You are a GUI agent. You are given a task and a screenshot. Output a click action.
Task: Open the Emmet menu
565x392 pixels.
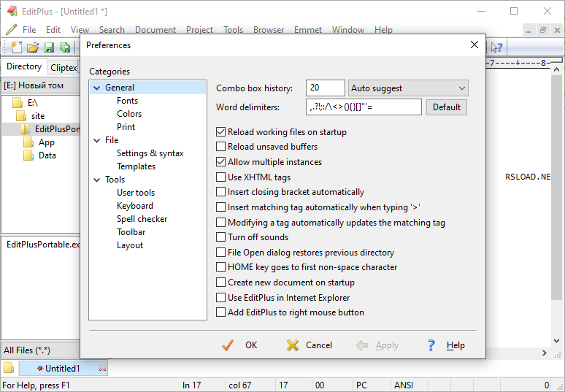[308, 30]
